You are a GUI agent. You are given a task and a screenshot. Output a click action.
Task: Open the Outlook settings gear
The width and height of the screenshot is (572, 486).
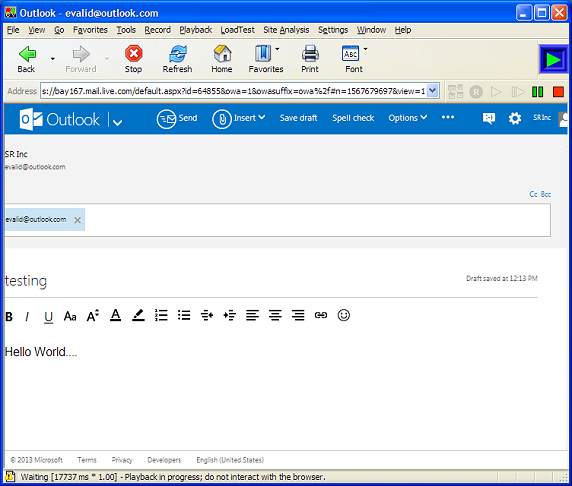pyautogui.click(x=515, y=118)
